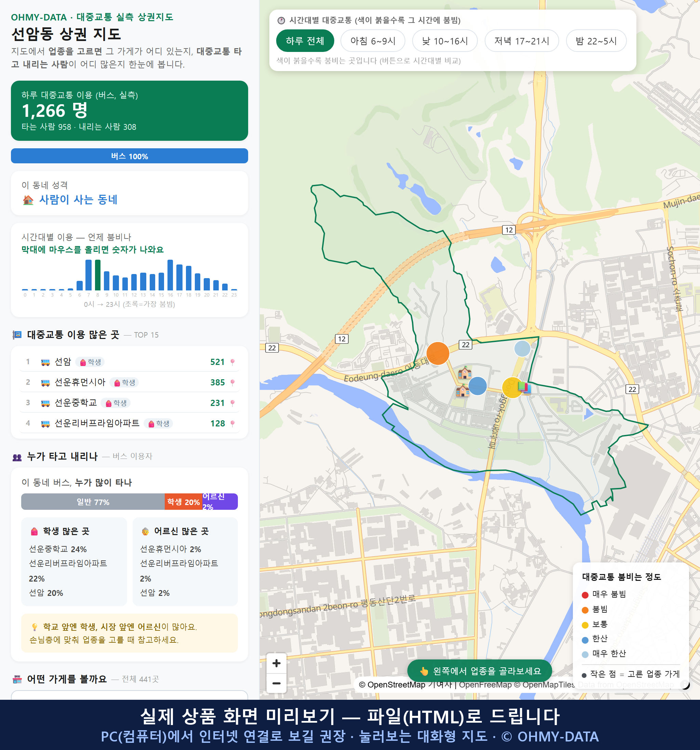Click the light blue very quiet stop circle

(522, 348)
